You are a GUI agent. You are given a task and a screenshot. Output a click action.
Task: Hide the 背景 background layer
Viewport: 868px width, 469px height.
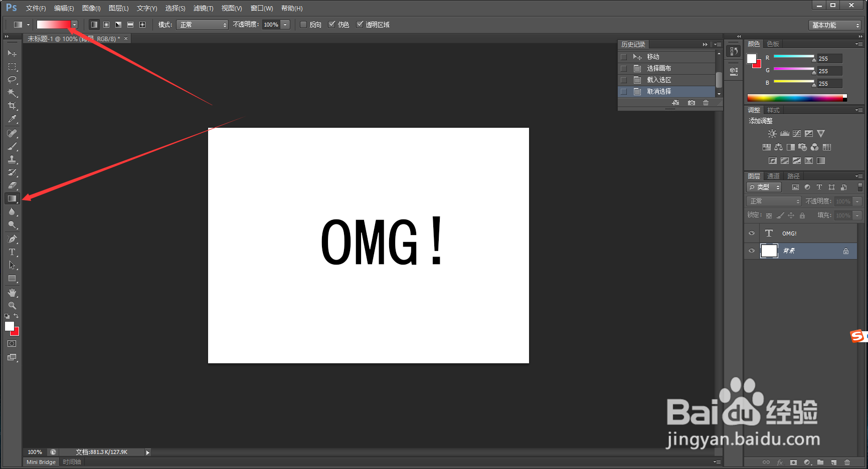point(752,251)
